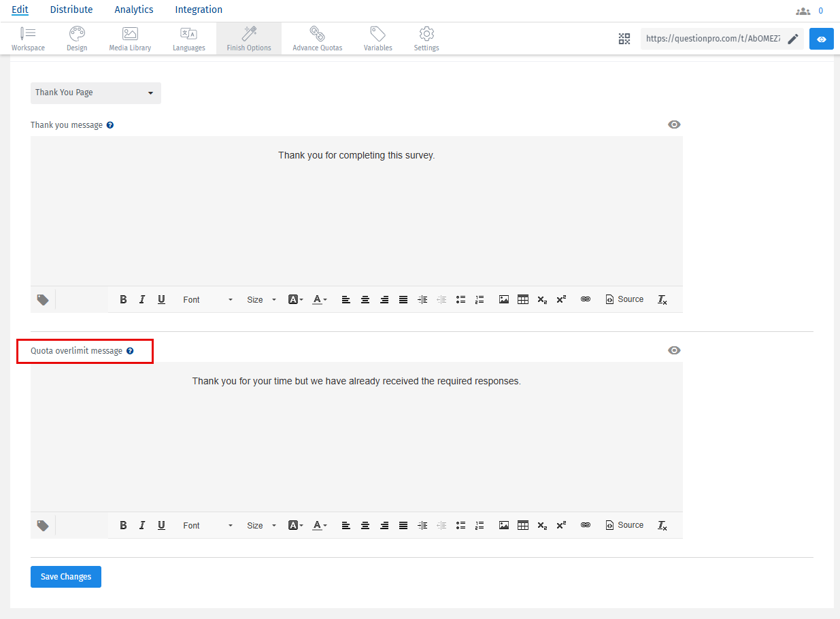Insert link in Thank you editor
This screenshot has width=840, height=619.
tap(586, 299)
